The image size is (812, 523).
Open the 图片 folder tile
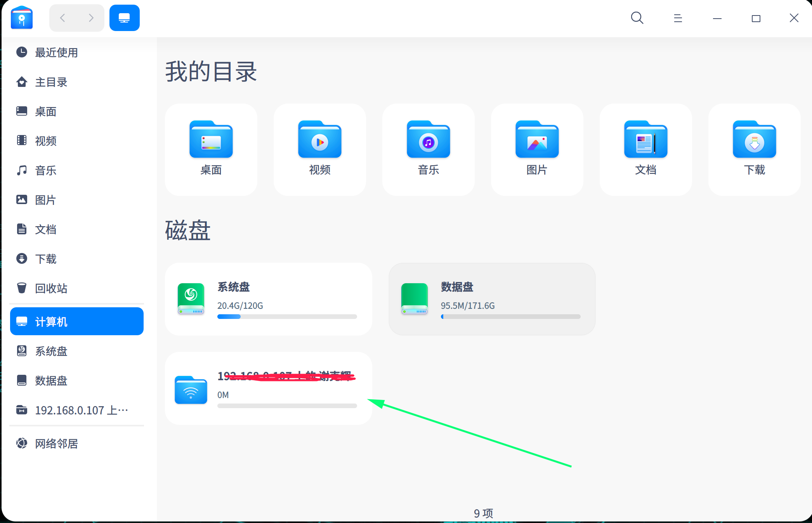click(x=537, y=149)
